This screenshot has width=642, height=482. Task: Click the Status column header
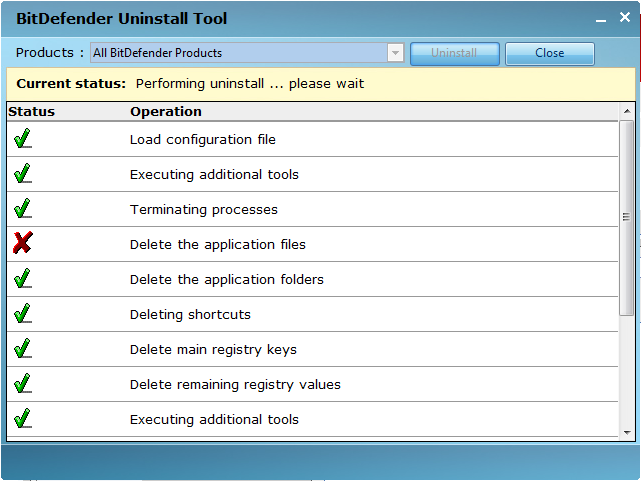pyautogui.click(x=32, y=111)
